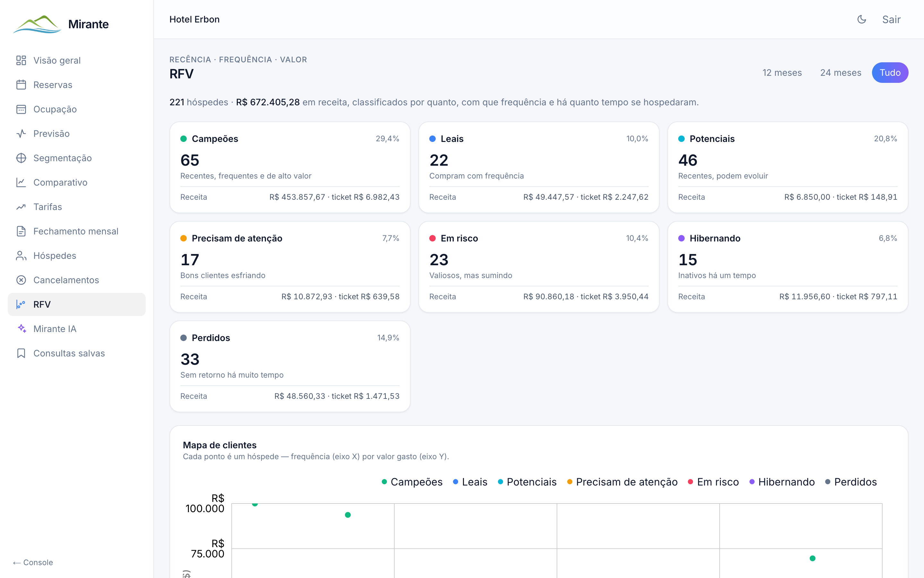
Task: Open Segmentação from sidebar
Action: (x=76, y=158)
